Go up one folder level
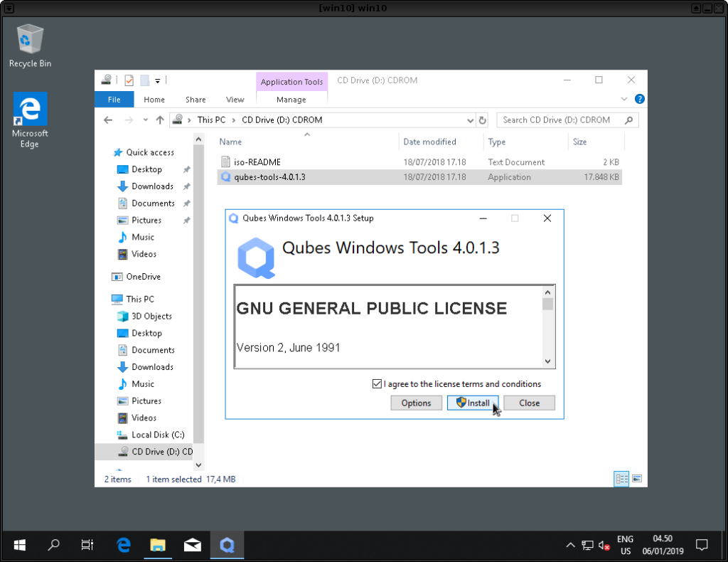This screenshot has height=562, width=728. tap(160, 120)
